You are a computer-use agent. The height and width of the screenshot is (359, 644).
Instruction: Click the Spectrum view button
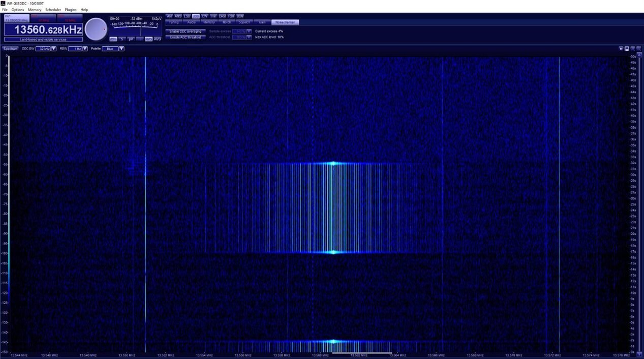pos(10,49)
